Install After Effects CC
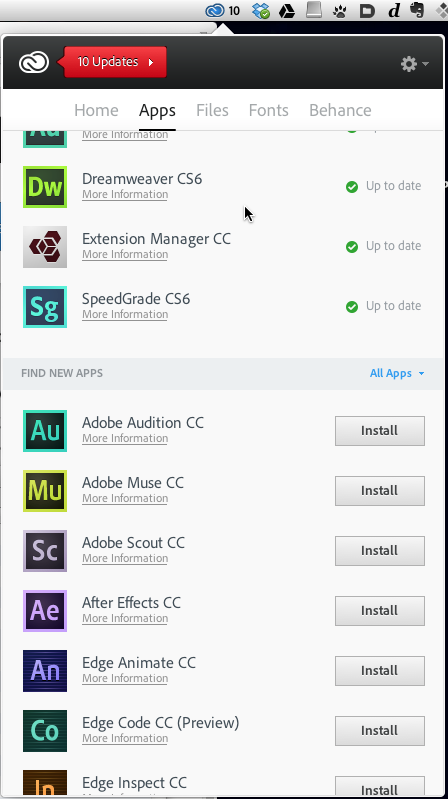 pos(380,610)
